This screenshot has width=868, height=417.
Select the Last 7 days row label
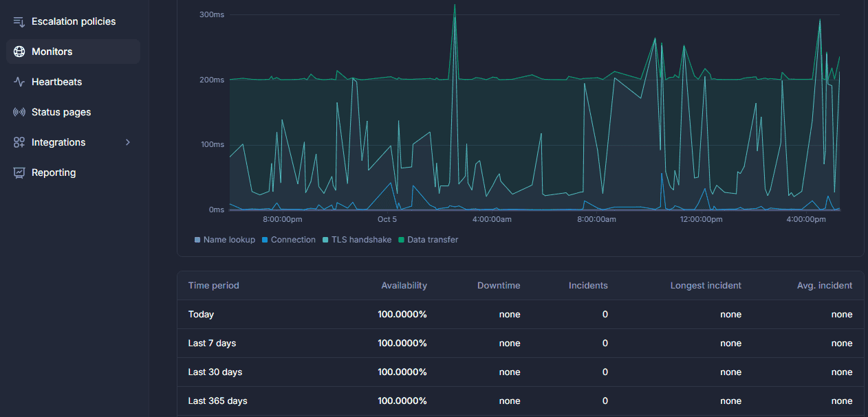[x=212, y=343]
